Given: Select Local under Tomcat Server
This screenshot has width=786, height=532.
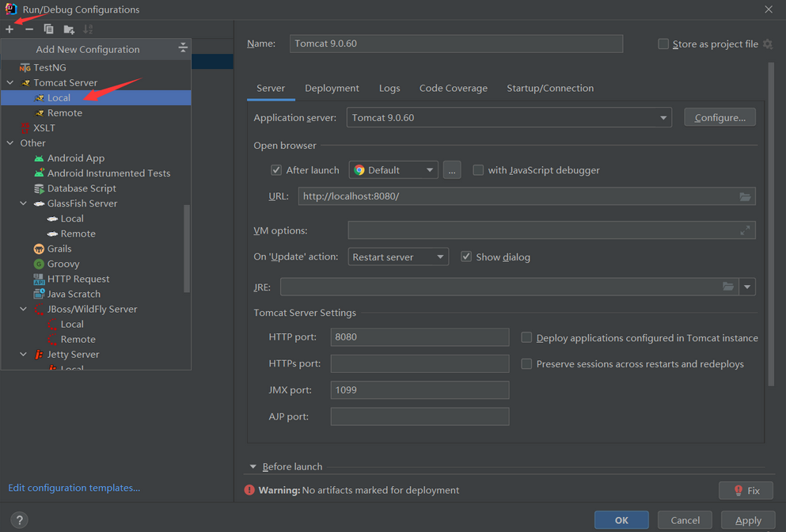Looking at the screenshot, I should coord(97,98).
